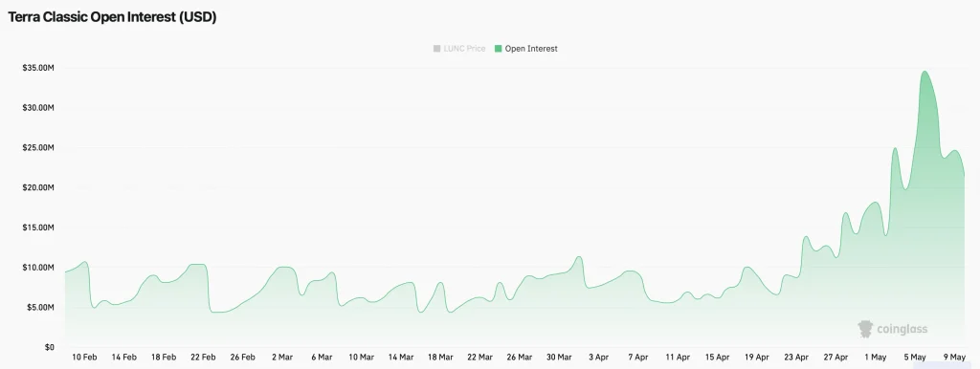This screenshot has width=980, height=369.
Task: Click the green Open Interest legend swatch
Action: click(x=498, y=49)
